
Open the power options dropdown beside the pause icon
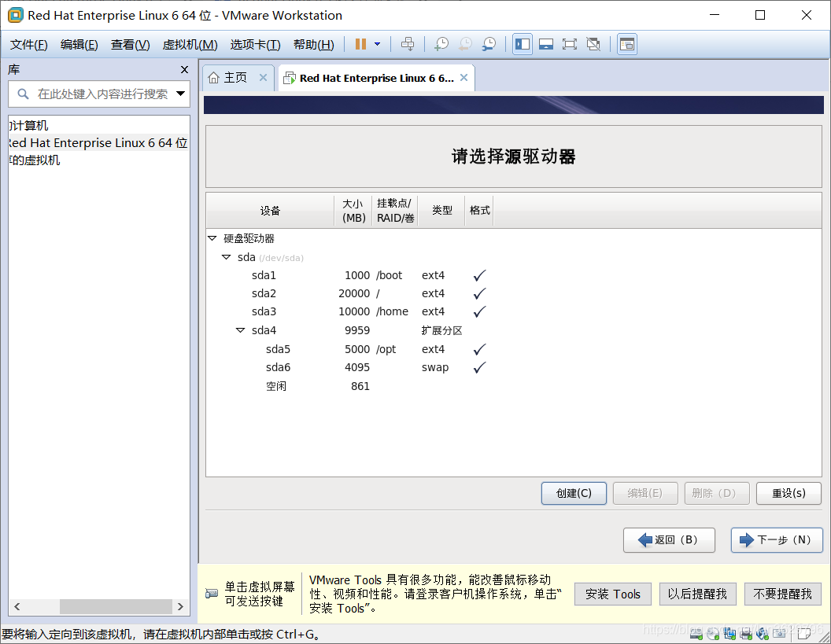pos(378,44)
